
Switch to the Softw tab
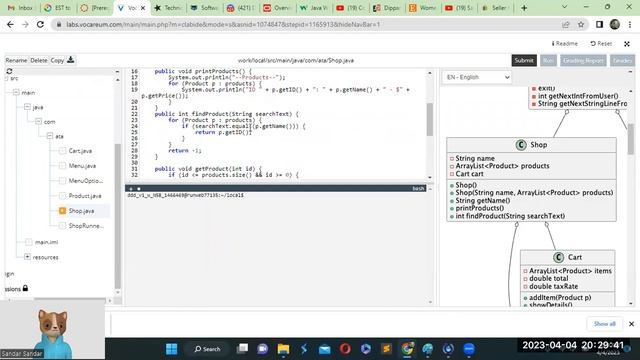[204, 8]
